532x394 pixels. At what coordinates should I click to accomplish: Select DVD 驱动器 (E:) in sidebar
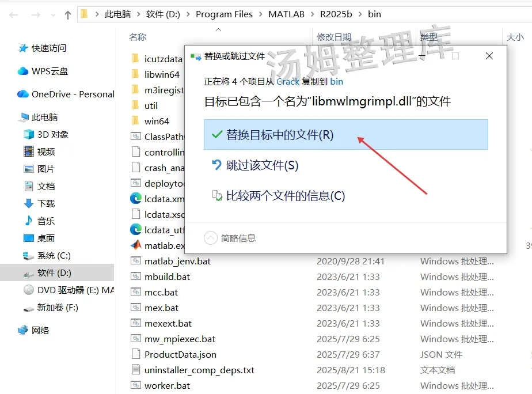click(75, 290)
